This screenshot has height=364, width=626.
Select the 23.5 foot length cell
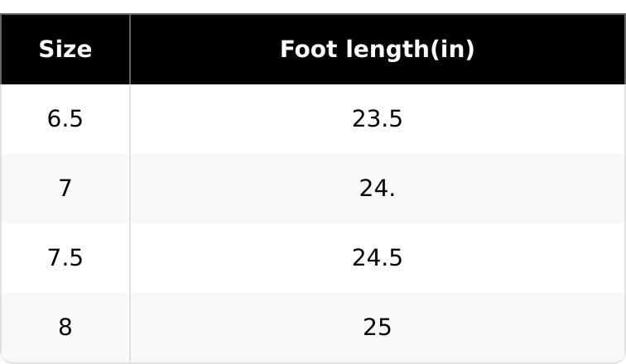(377, 119)
